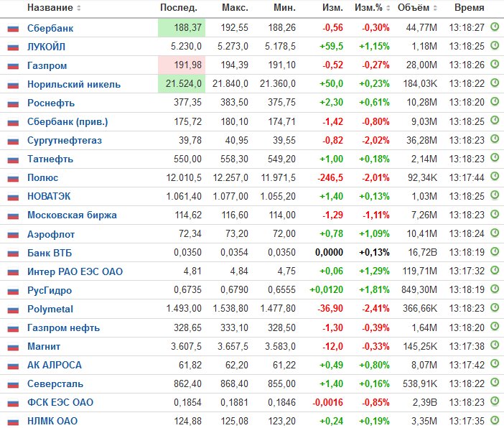
Task: Open the ФСК ЕЭС ОАО stock link
Action: pyautogui.click(x=60, y=403)
